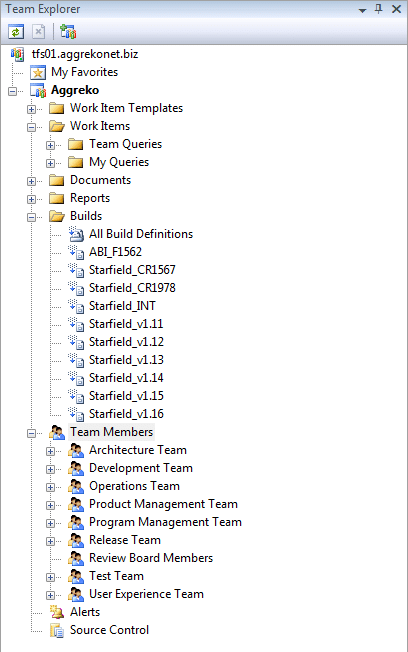
Task: Expand the Team Queries folder
Action: [51, 145]
